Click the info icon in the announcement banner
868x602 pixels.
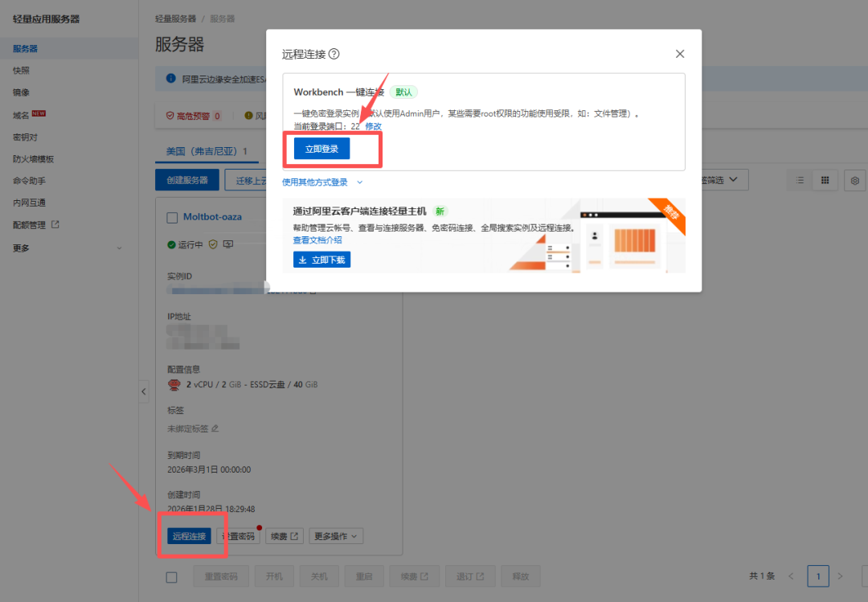coord(171,79)
